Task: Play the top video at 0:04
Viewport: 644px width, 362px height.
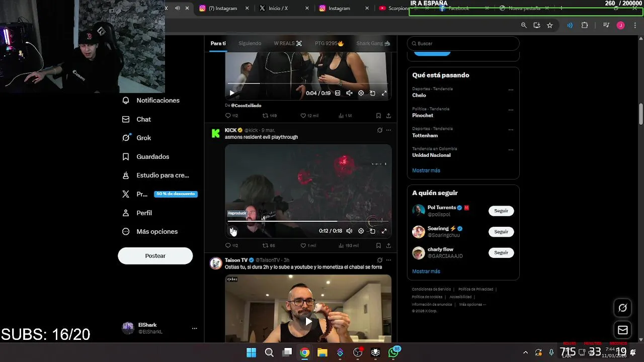Action: pyautogui.click(x=232, y=93)
